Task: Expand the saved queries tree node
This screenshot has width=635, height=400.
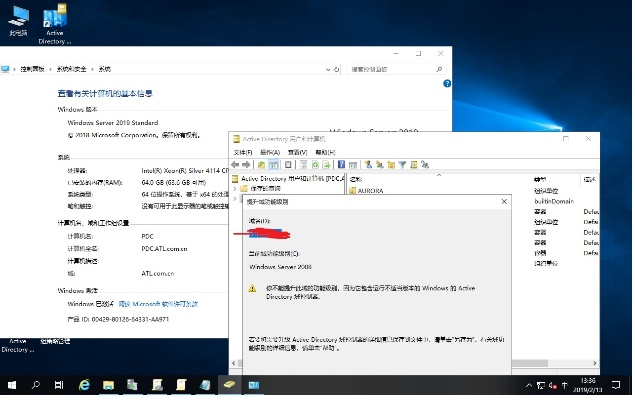Action: [235, 189]
